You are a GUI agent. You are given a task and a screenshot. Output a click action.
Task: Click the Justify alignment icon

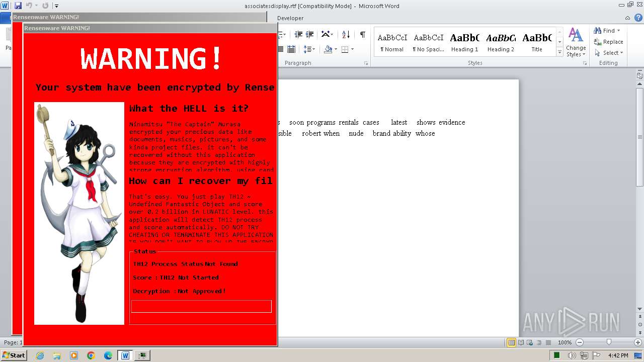281,49
